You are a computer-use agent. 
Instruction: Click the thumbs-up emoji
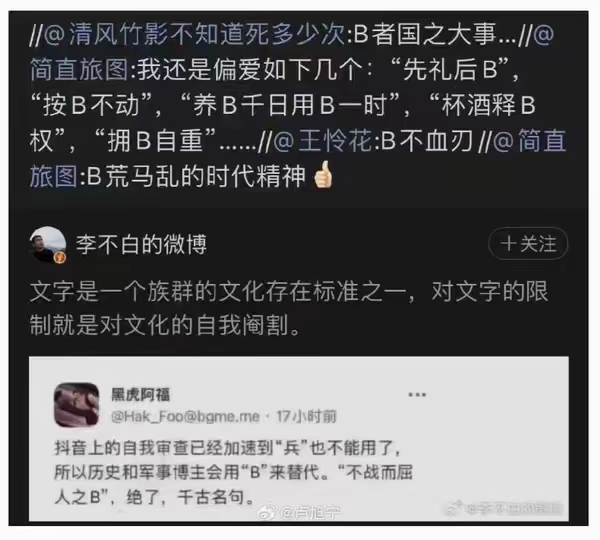[x=323, y=175]
